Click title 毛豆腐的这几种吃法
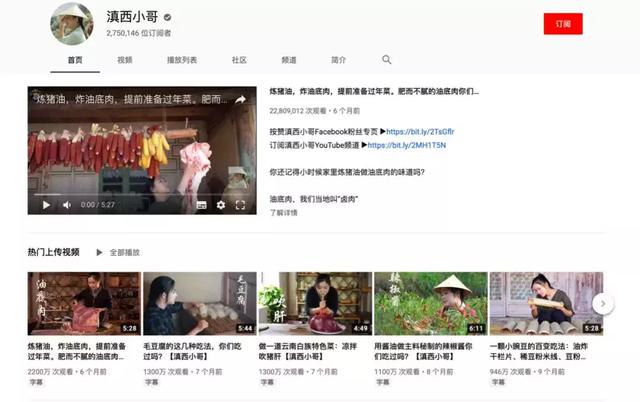Screen dimensions: 640x402 (x=192, y=351)
